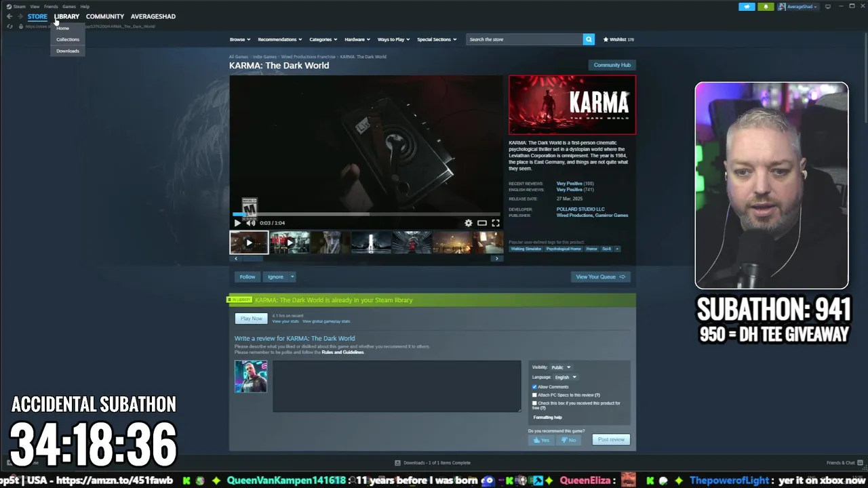Click the Play Now button
This screenshot has height=488, width=868.
point(251,319)
